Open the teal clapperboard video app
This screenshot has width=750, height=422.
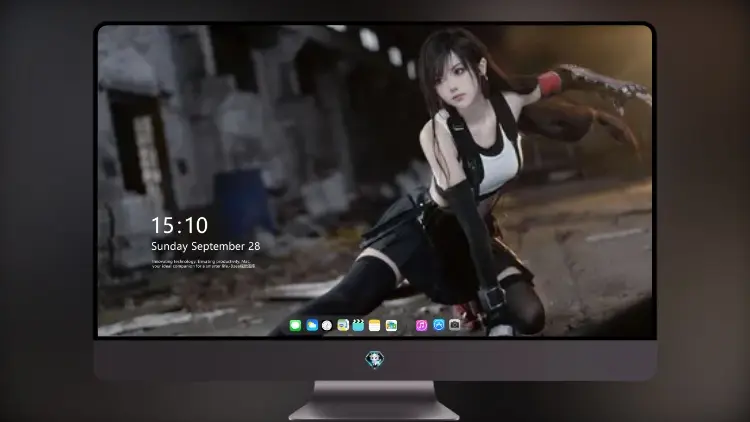[x=358, y=325]
